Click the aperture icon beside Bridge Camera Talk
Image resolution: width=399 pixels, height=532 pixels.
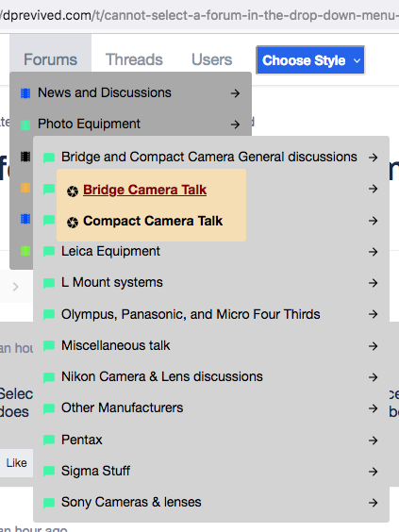click(73, 191)
